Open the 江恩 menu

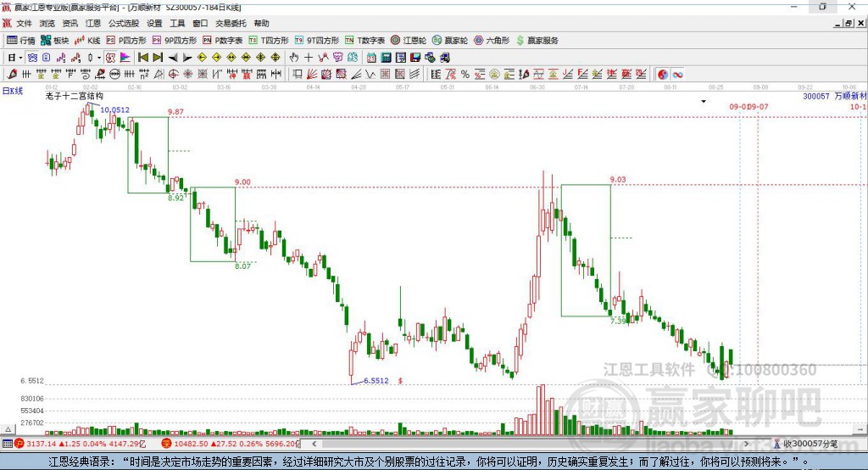coord(93,23)
